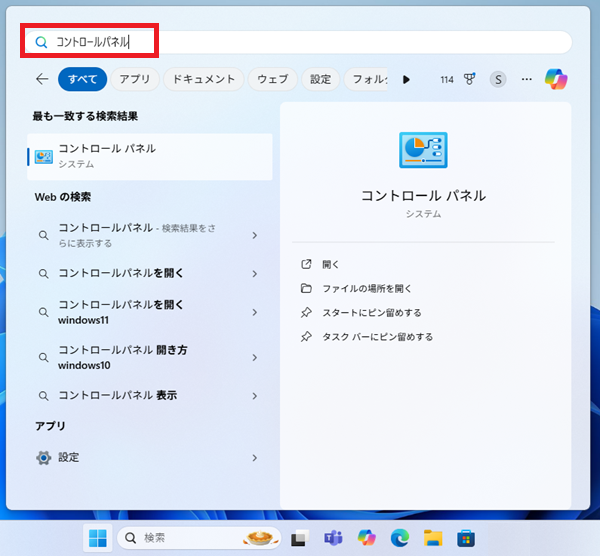Click the taskbar 検索 search box
The width and height of the screenshot is (600, 556).
tap(199, 538)
